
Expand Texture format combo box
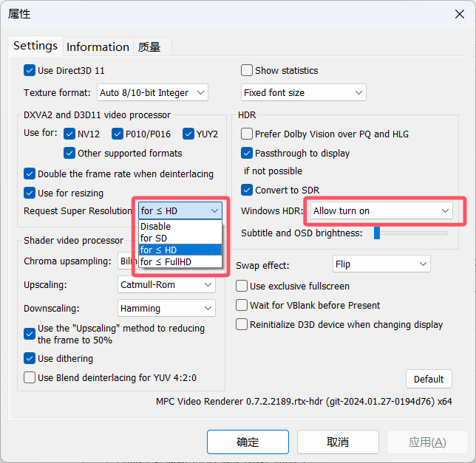[153, 93]
